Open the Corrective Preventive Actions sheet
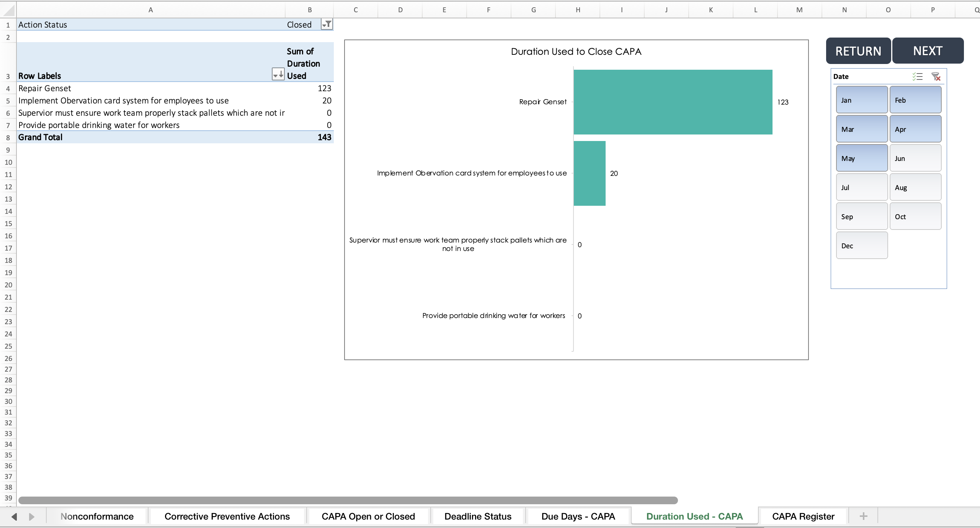Image resolution: width=980 pixels, height=528 pixels. pos(227,516)
